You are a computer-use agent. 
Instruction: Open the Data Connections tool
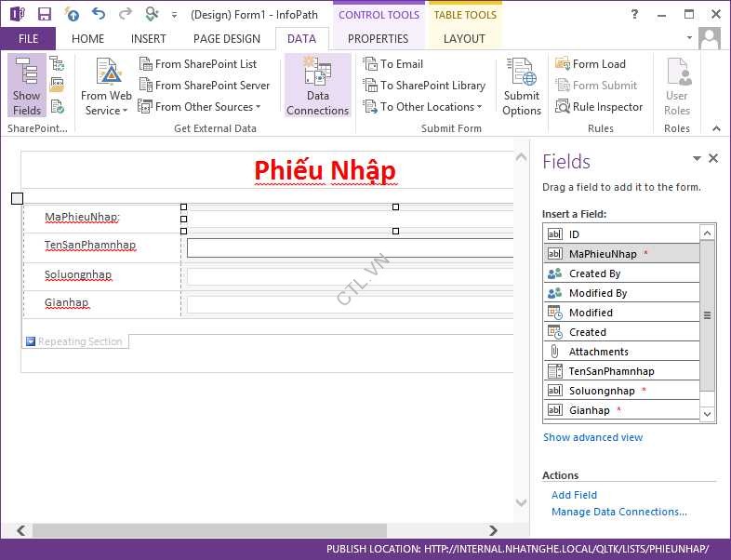coord(317,86)
